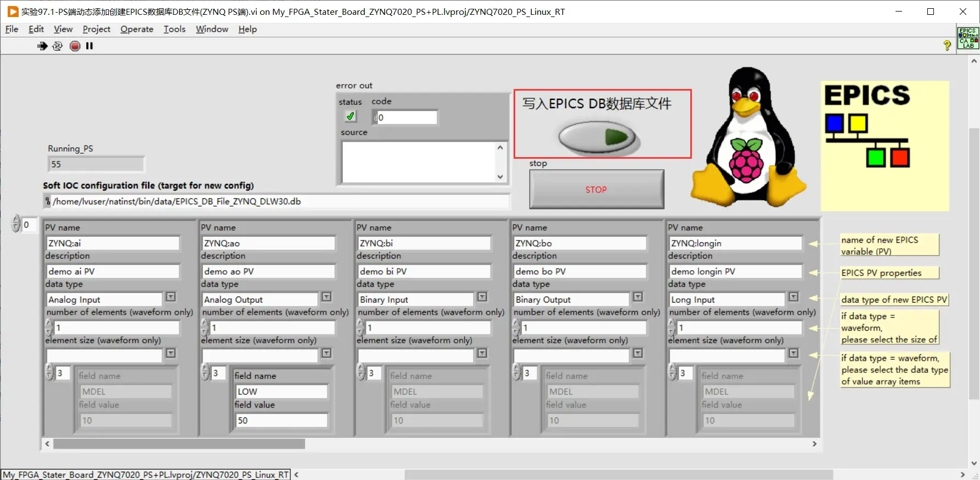Click the demo ai PV description field
Screen dimensions: 980x480
pyautogui.click(x=113, y=271)
